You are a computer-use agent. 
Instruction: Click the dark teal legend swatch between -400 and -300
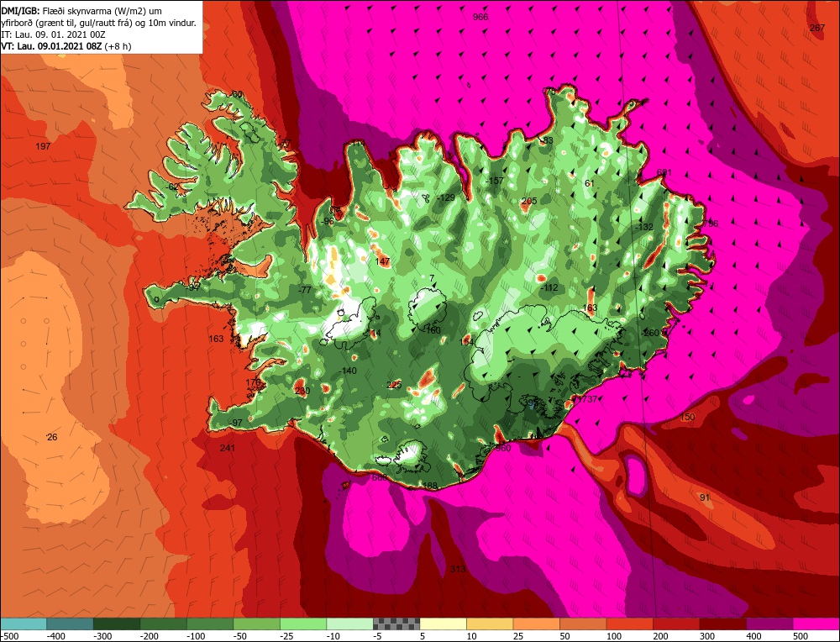click(71, 624)
